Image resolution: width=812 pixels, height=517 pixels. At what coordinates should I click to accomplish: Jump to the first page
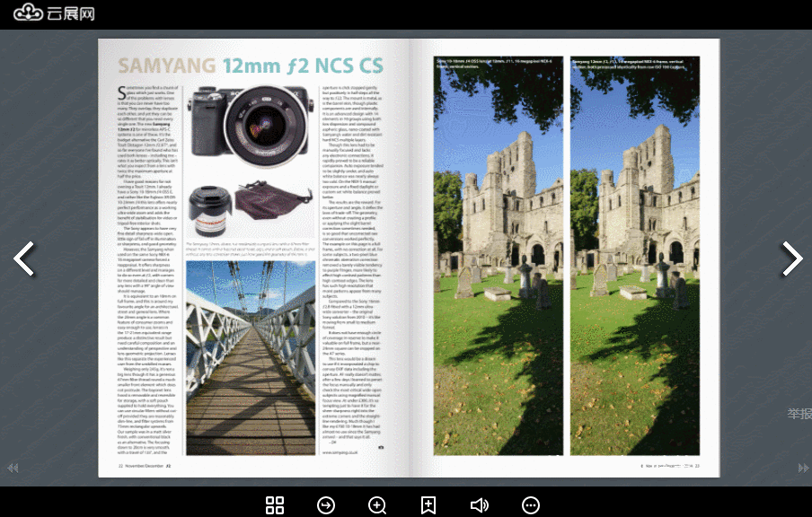13,468
